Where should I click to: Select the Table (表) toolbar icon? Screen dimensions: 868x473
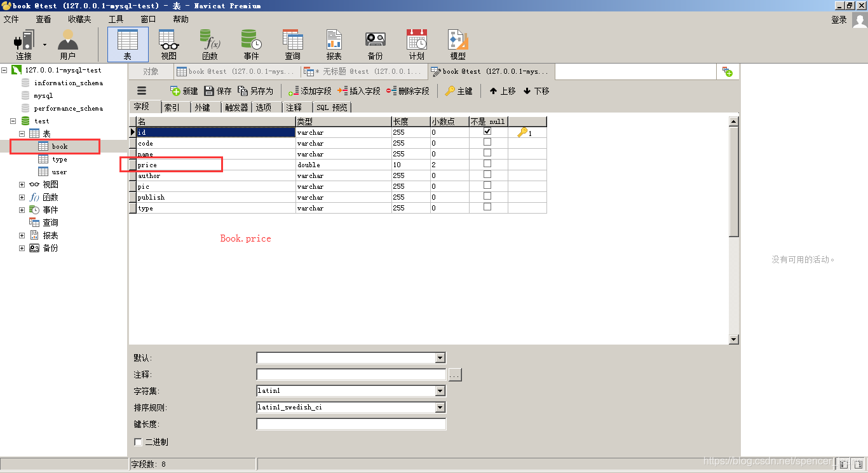[x=128, y=44]
